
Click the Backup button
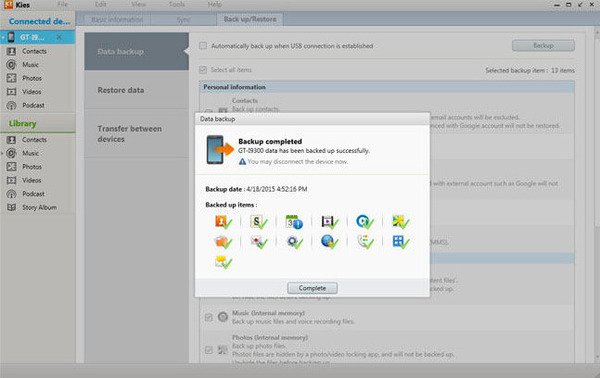(543, 46)
